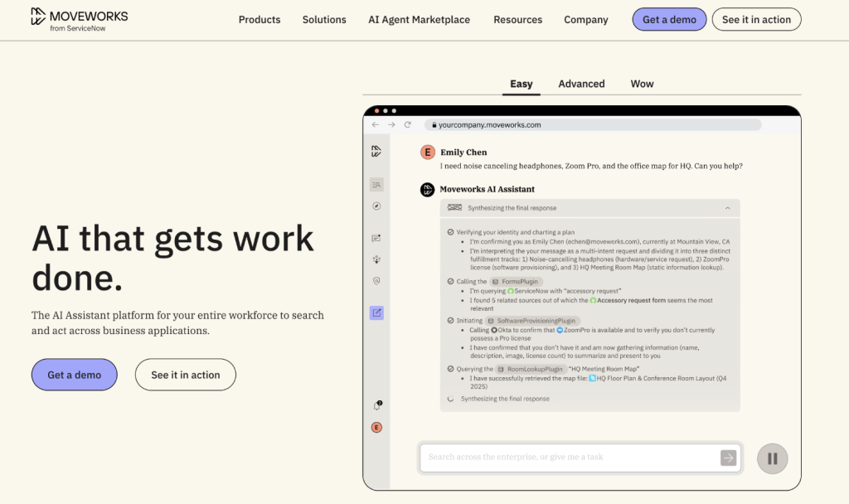Switch to the Wow demo tab

[x=643, y=84]
